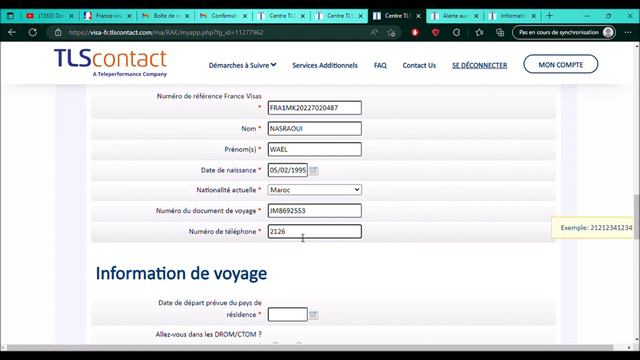The image size is (640, 360).
Task: Reload the page with refresh icon
Action: 33,32
